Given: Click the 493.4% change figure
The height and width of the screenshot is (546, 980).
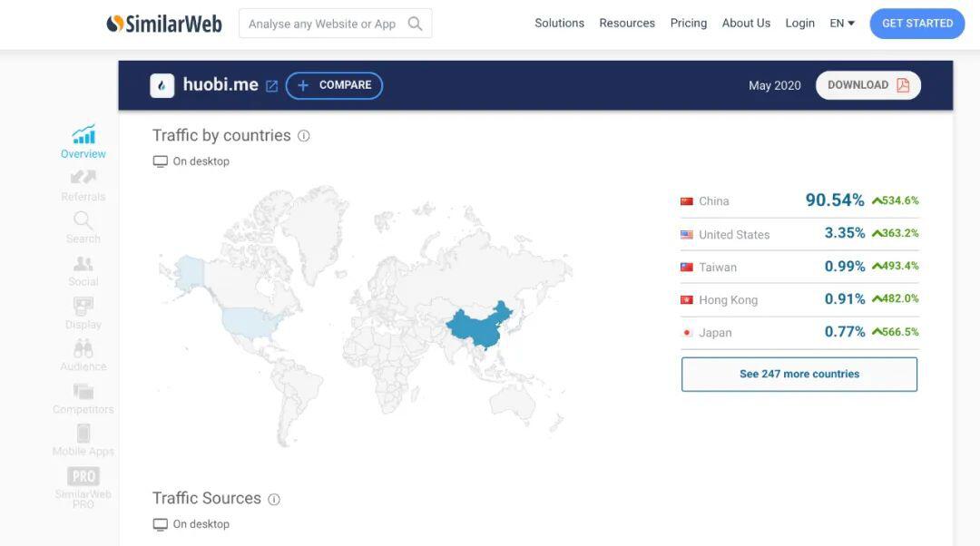Looking at the screenshot, I should coord(896,266).
